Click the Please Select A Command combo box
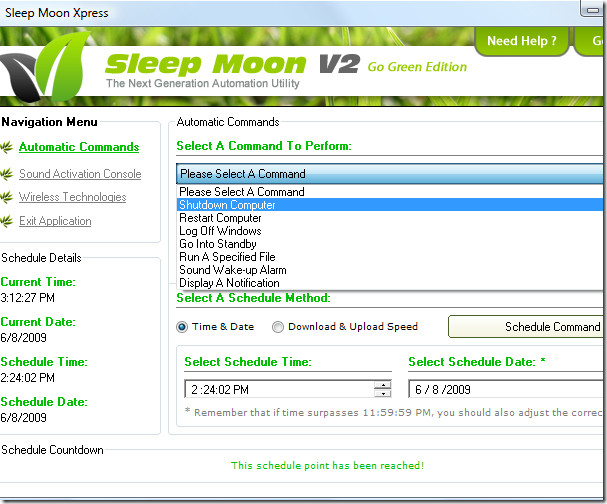 (389, 174)
